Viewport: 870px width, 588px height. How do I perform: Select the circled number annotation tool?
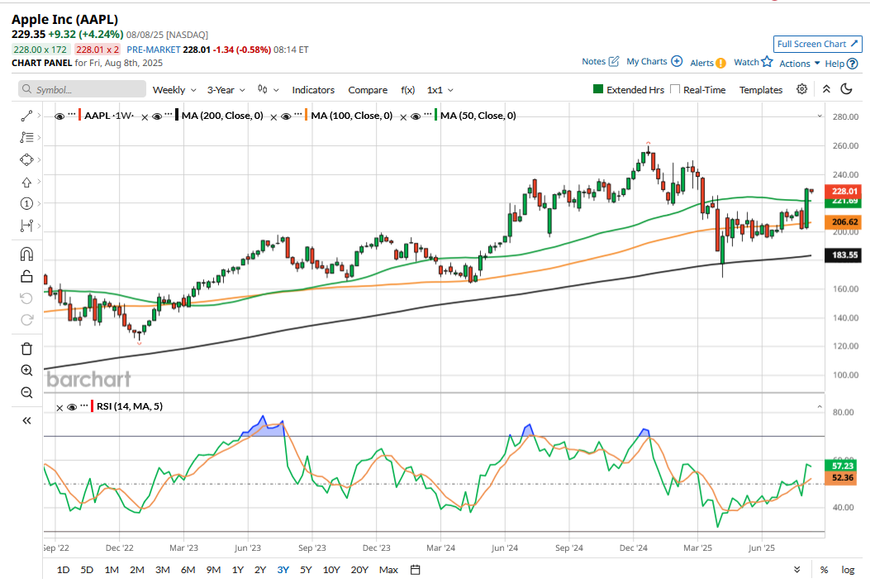point(26,204)
